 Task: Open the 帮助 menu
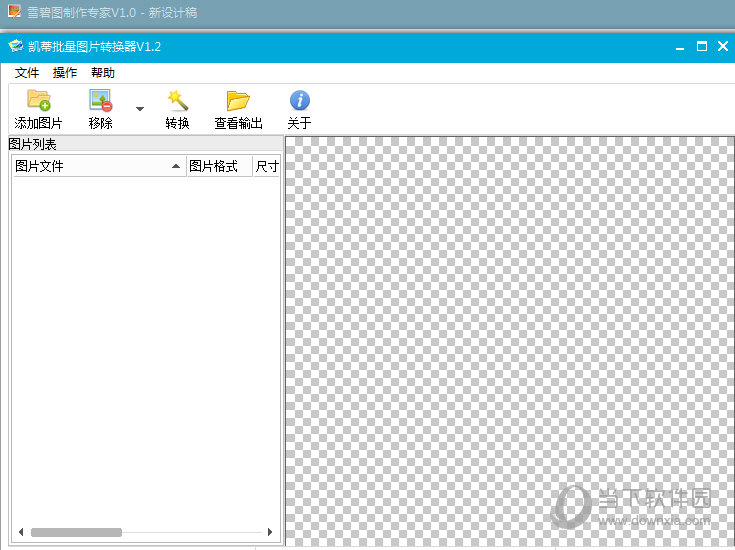(x=103, y=73)
